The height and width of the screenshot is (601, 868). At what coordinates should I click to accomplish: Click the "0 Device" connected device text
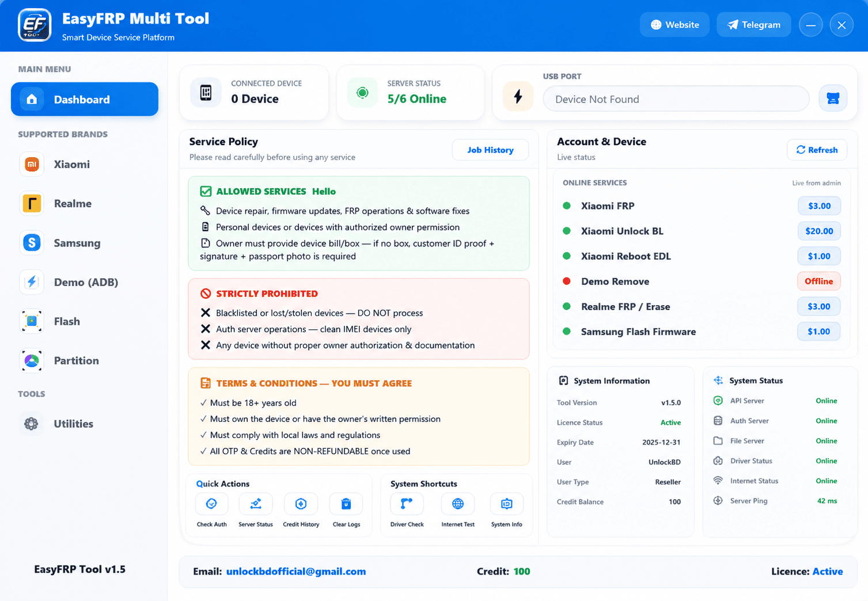pos(255,99)
